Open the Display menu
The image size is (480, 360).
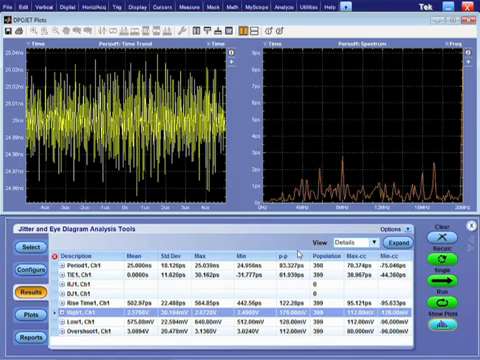137,7
